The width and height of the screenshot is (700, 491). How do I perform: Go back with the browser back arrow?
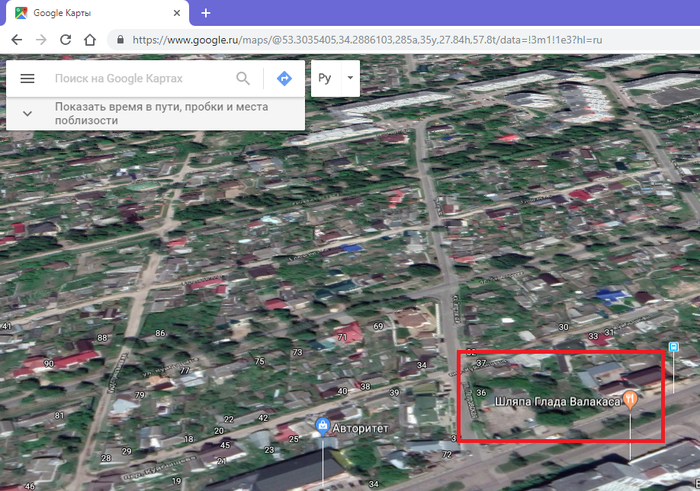[17, 40]
